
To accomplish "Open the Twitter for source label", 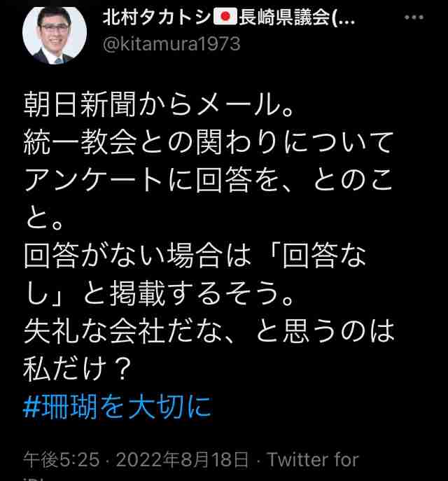I will click(x=313, y=459).
